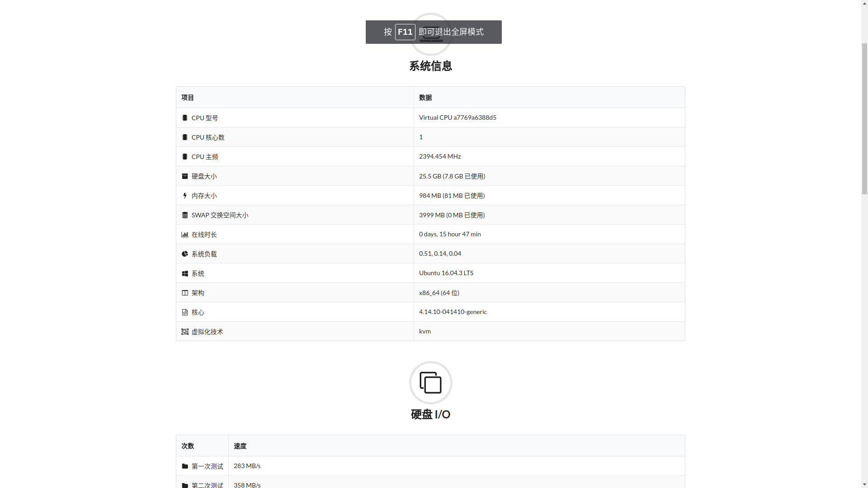Click the file code icon beside 核心
This screenshot has height=488, width=868.
(184, 312)
